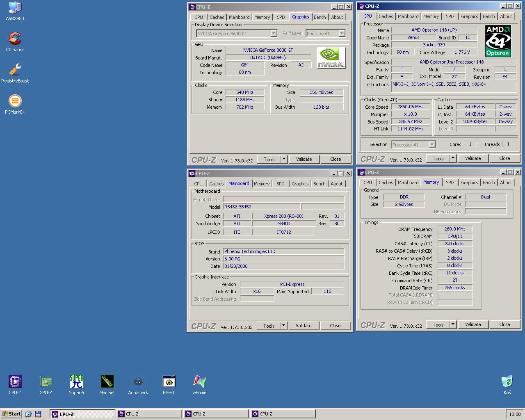Switch to Bench tab in Graphics window
Viewport: 525px width, 420px height.
pyautogui.click(x=320, y=17)
